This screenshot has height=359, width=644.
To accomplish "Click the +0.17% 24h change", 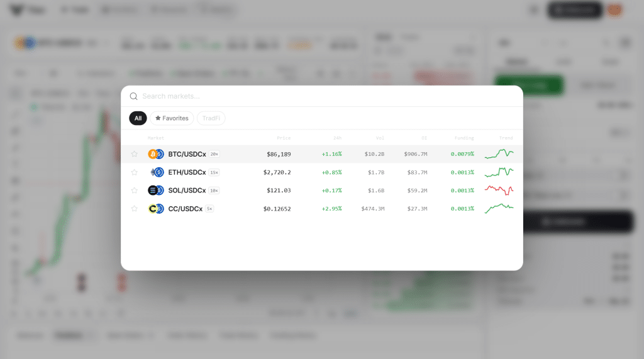I will pyautogui.click(x=332, y=191).
